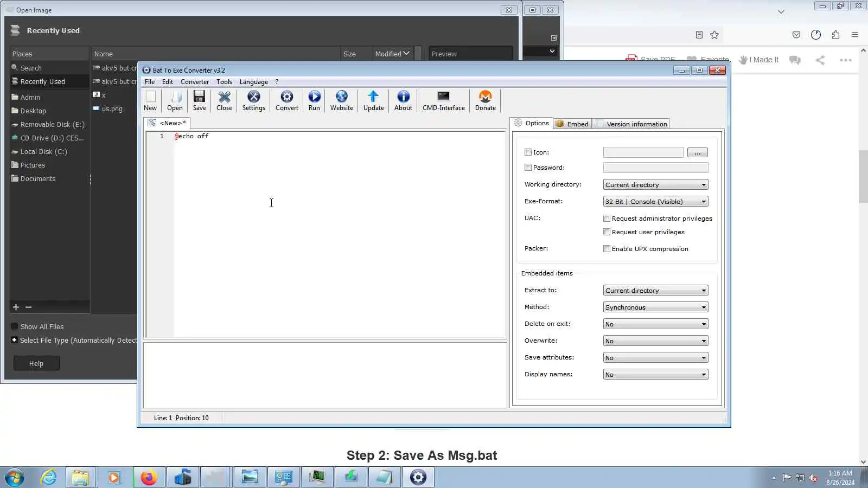Open the Method dropdown showing Synchronous

(655, 307)
